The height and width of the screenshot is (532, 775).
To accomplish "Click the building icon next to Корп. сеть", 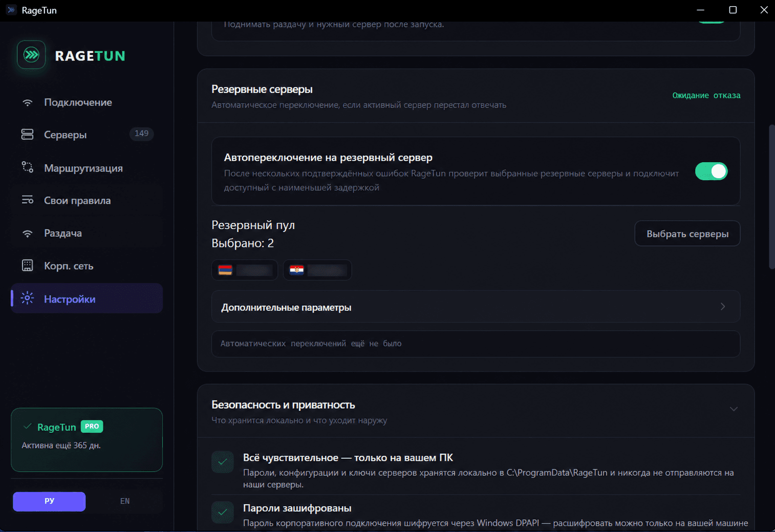I will (28, 266).
